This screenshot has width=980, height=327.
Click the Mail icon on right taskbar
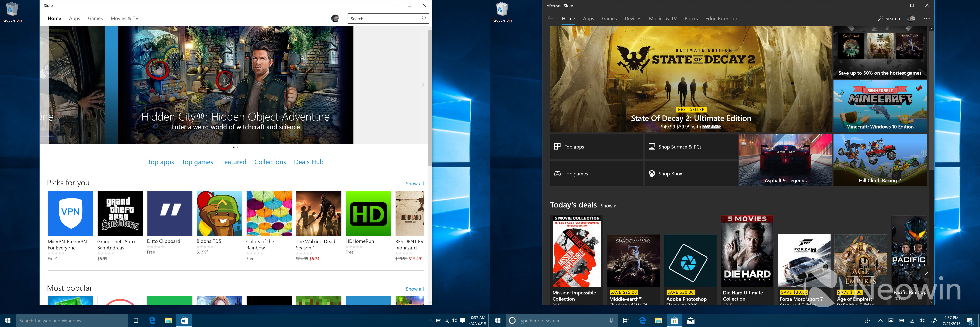coord(690,320)
